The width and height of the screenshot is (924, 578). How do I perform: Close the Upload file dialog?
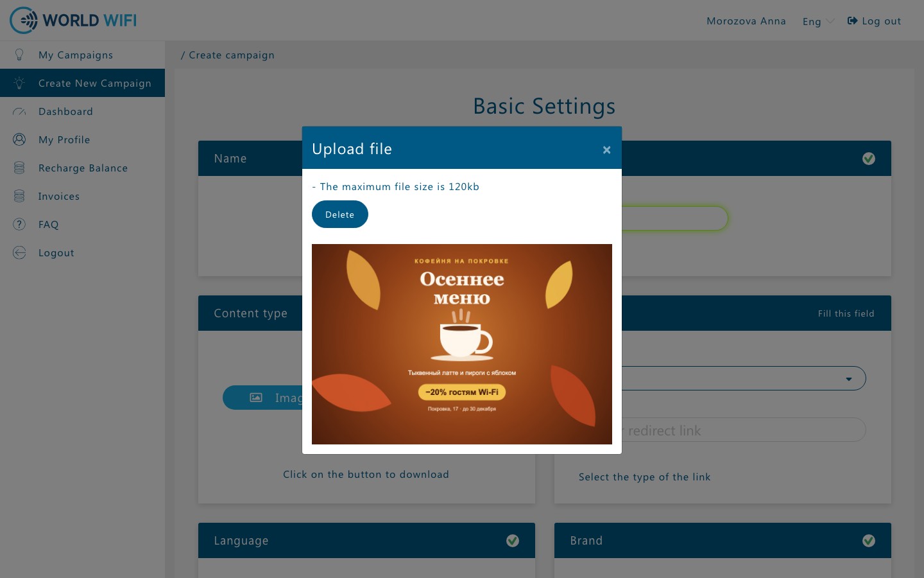point(606,150)
